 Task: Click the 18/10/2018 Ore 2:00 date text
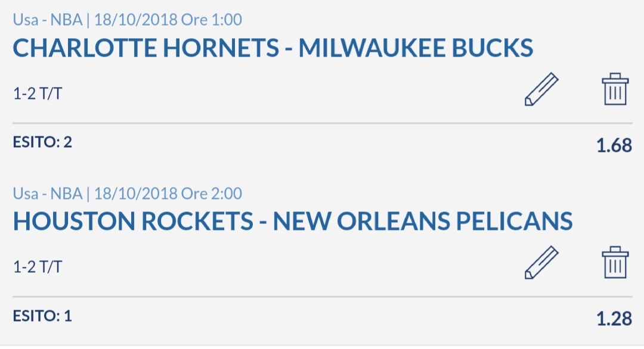click(x=168, y=193)
